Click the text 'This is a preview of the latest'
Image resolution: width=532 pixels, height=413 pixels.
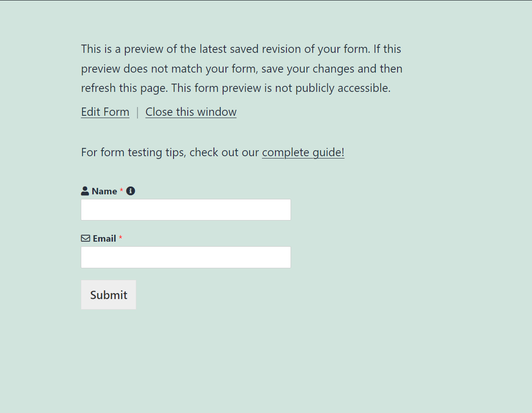click(154, 49)
